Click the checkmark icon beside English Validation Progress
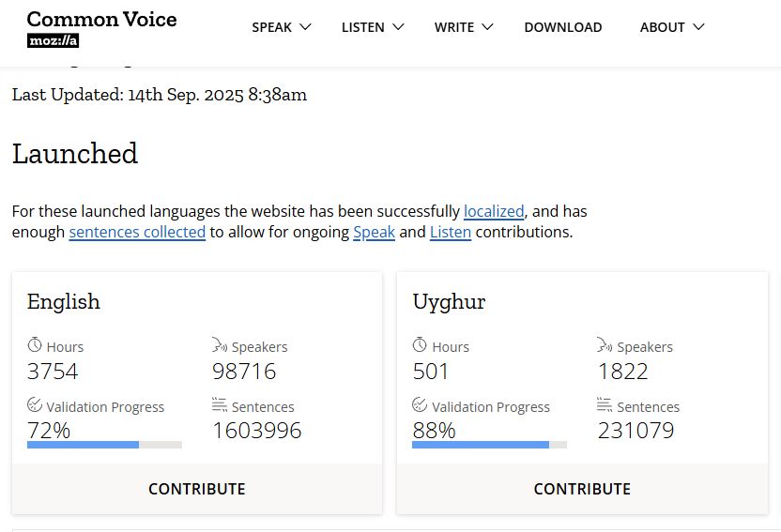Screen dimensions: 781x532 click(x=35, y=404)
